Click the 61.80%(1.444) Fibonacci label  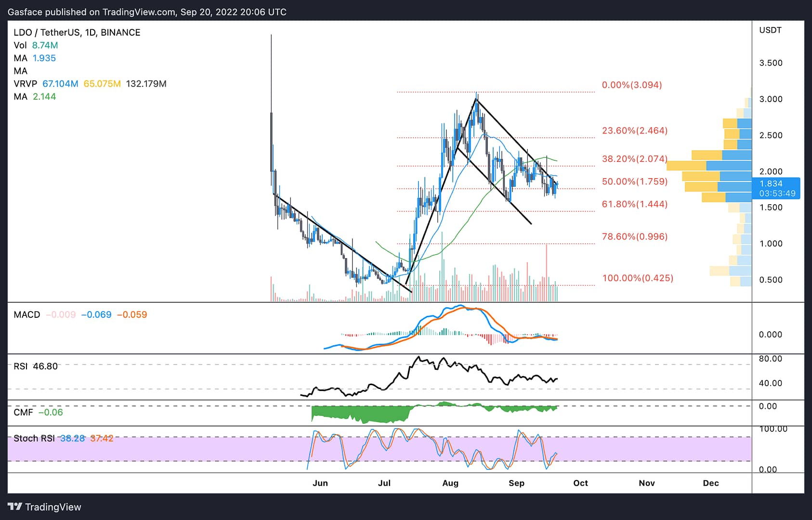pos(635,204)
